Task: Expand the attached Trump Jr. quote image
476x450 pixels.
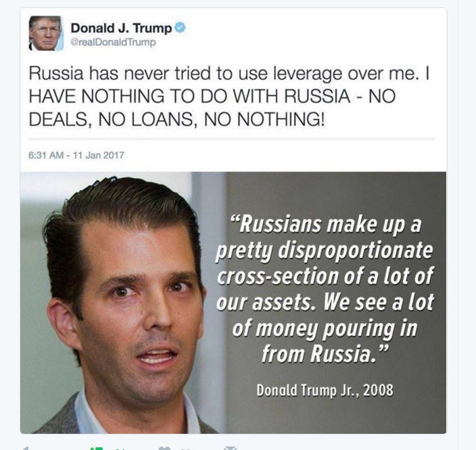Action: pos(233,303)
